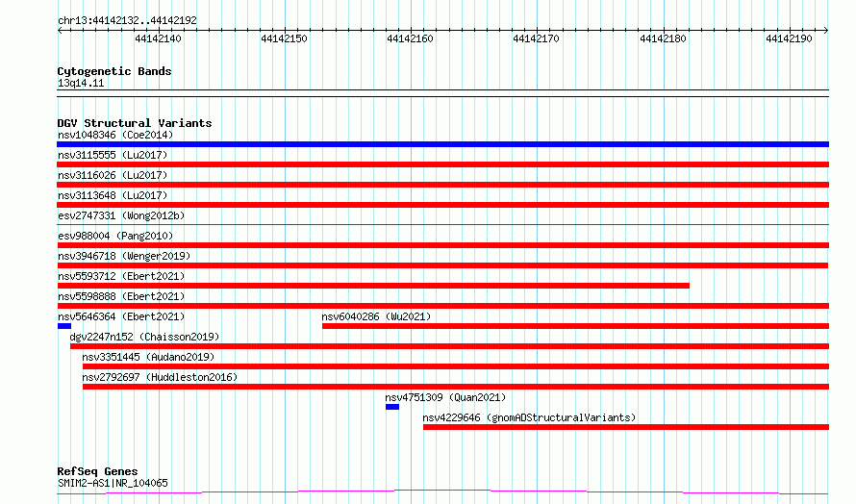This screenshot has height=504, width=856.
Task: Open nsv4229646 (gnomADStructuralVariants) label
Action: click(530, 417)
